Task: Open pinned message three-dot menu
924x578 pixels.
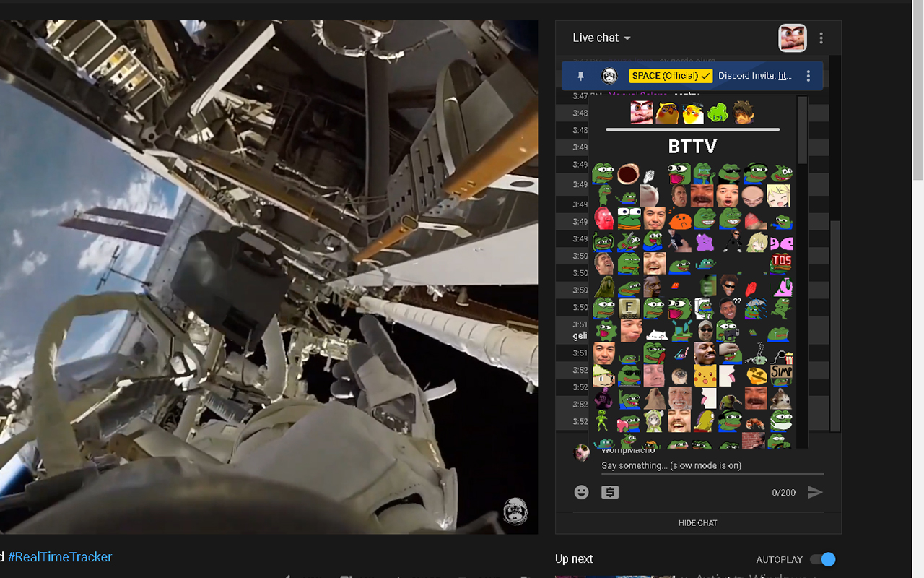Action: click(808, 76)
